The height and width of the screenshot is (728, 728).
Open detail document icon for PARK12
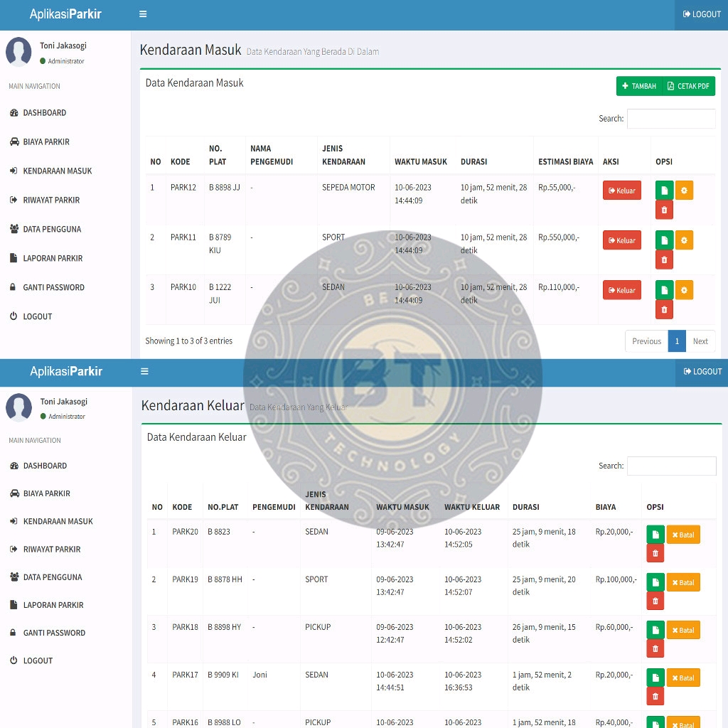point(664,191)
